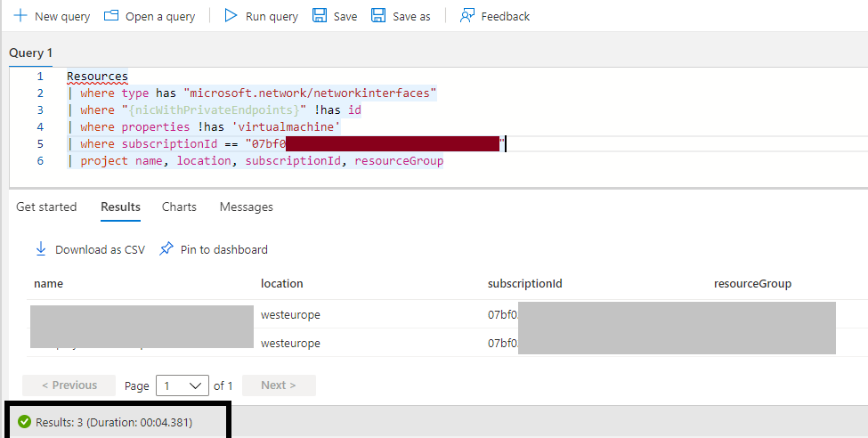868x438 pixels.
Task: Go to the Previous results page
Action: [69, 385]
